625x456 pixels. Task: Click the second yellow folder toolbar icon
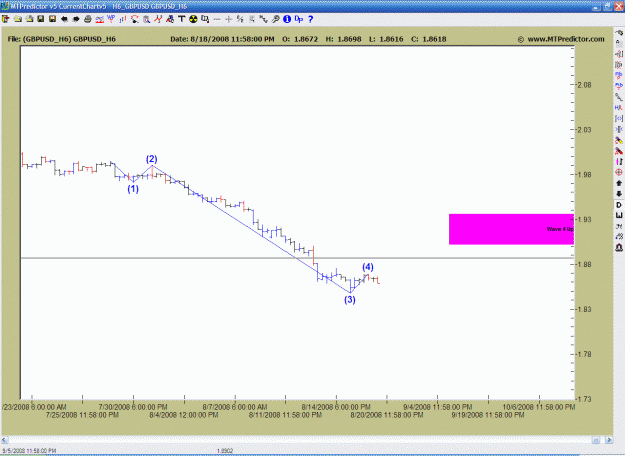(29, 19)
